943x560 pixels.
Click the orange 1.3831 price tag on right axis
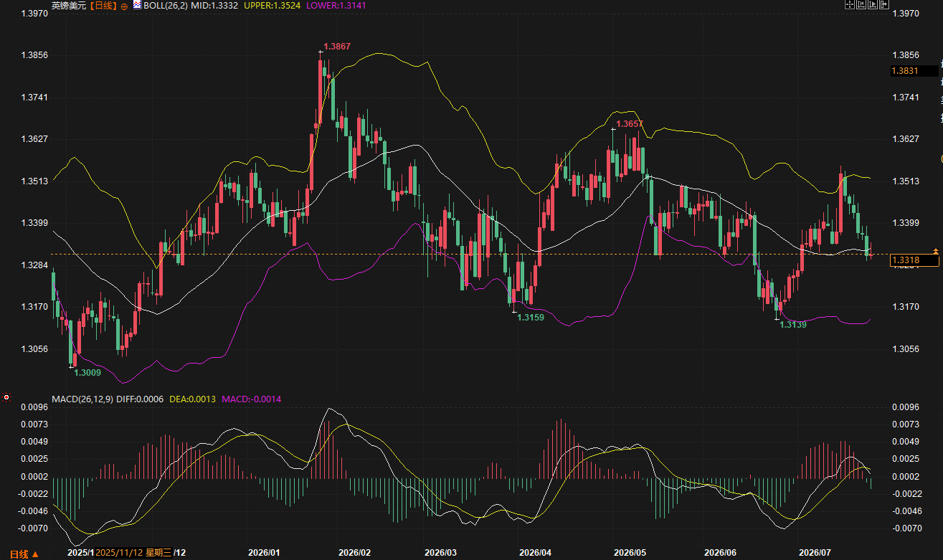[x=914, y=70]
